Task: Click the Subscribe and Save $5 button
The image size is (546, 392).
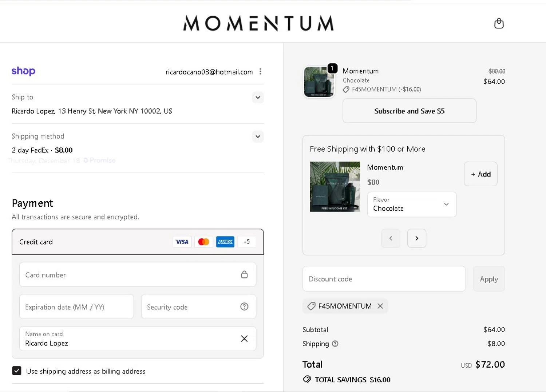Action: click(x=409, y=111)
